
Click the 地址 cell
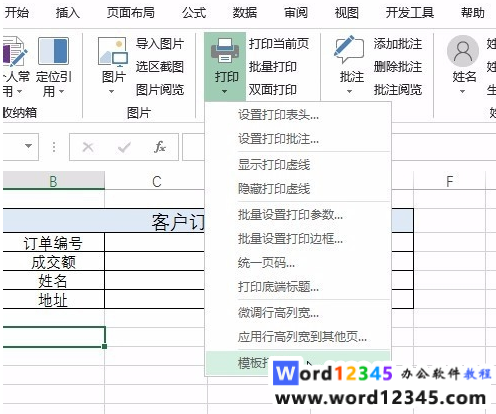pos(53,299)
